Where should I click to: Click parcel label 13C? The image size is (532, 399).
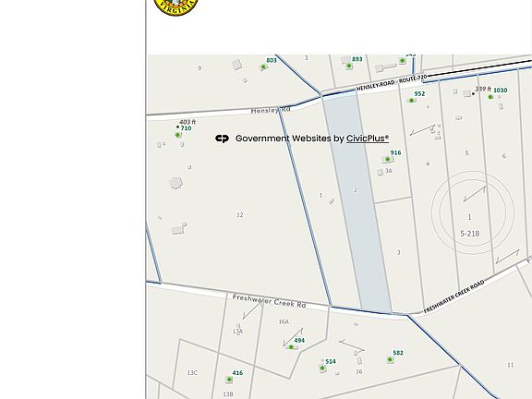192,373
